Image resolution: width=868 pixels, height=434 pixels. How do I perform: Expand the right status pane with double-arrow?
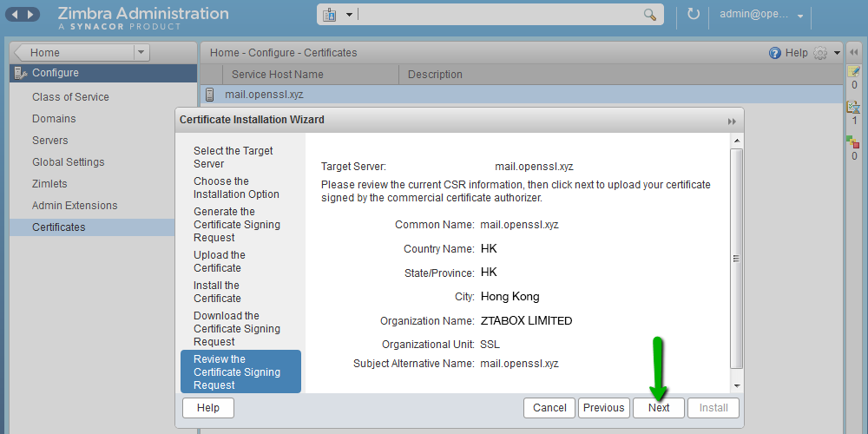(853, 53)
